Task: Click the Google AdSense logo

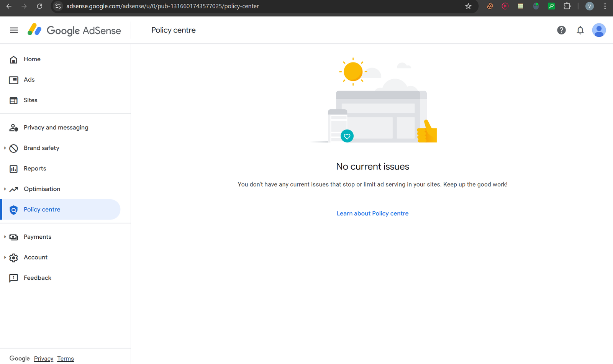Action: 74,30
